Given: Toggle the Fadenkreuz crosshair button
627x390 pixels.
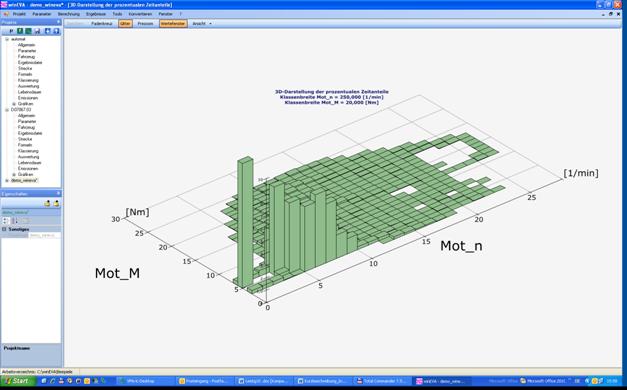Looking at the screenshot, I should coord(102,24).
